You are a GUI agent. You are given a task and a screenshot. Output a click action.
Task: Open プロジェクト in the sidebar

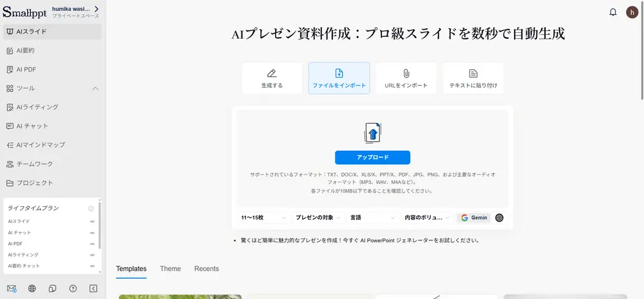[53, 183]
